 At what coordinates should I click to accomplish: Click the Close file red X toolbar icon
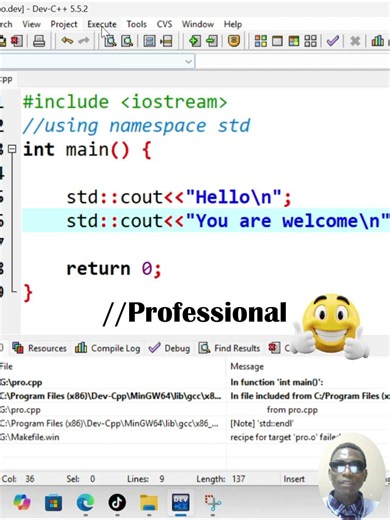coord(17,41)
